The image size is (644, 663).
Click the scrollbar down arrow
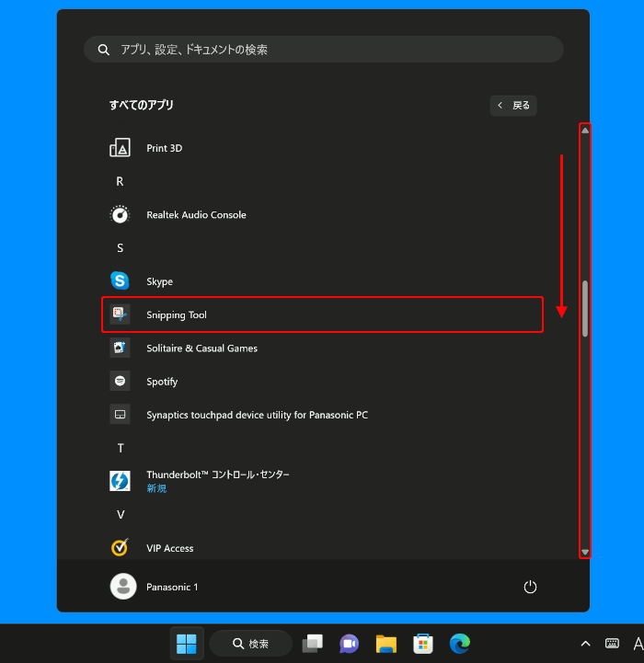tap(585, 552)
